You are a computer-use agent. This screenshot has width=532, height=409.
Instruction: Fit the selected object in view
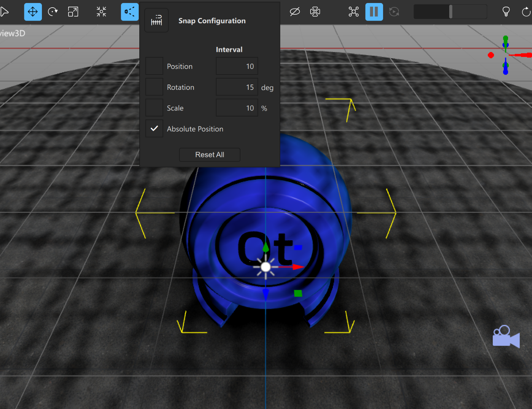tap(101, 12)
